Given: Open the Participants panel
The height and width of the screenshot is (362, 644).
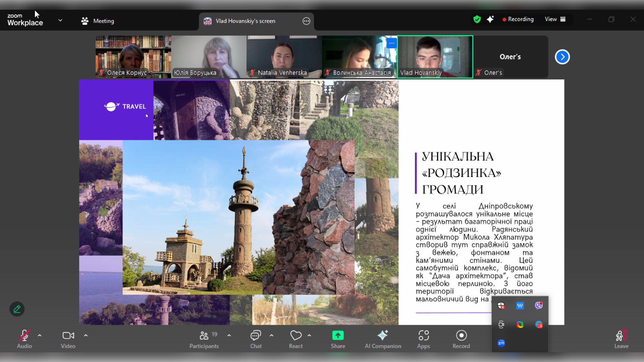Looking at the screenshot, I should tap(204, 339).
